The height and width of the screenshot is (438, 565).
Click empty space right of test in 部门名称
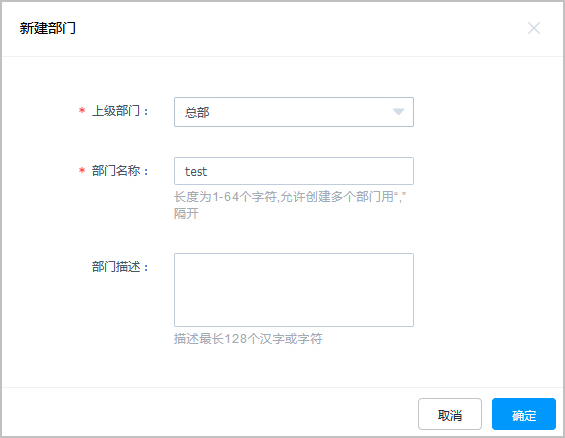310,171
